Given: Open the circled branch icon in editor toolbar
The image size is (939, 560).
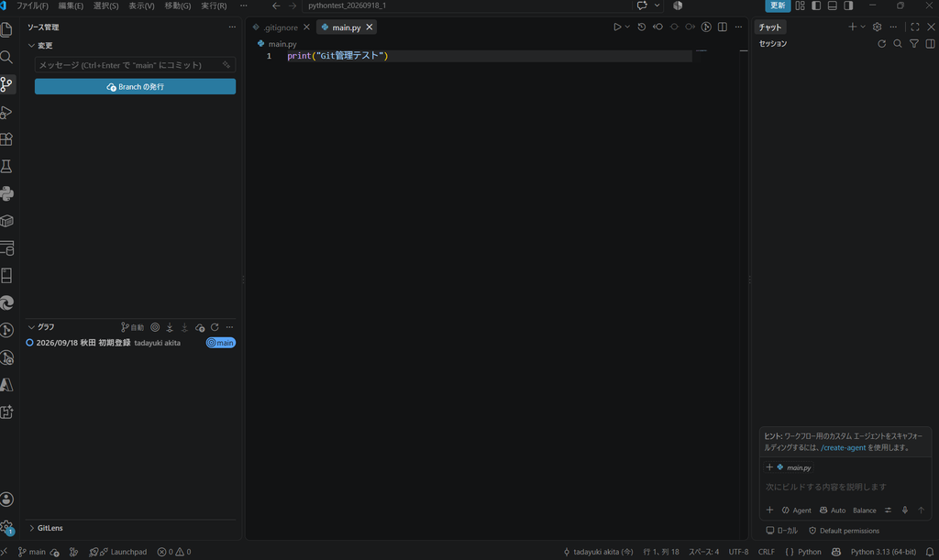Looking at the screenshot, I should click(706, 27).
